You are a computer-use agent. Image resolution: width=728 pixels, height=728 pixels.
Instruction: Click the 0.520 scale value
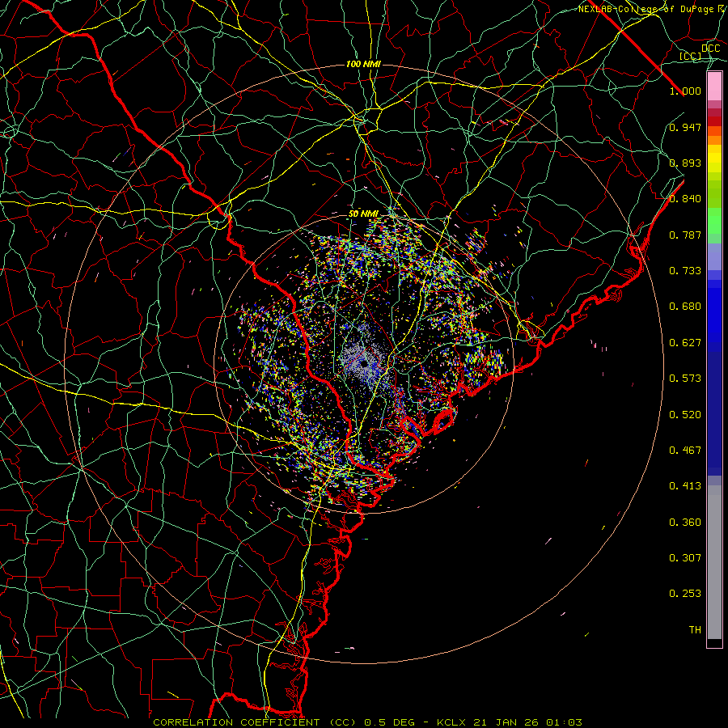point(685,415)
